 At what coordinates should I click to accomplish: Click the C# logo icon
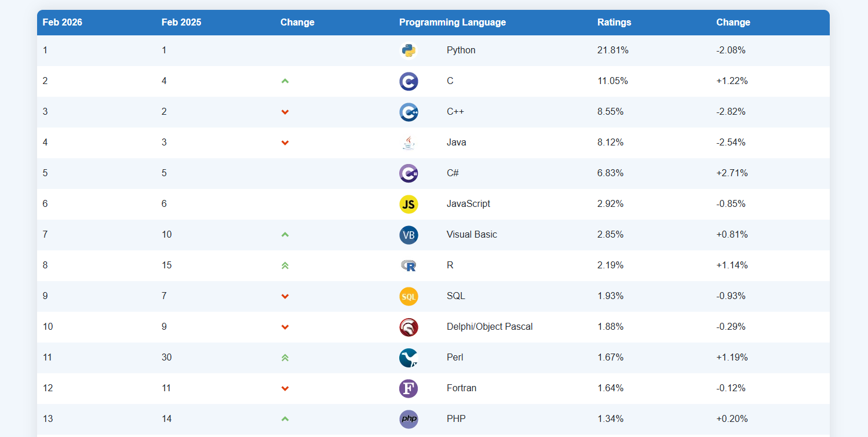click(x=409, y=173)
